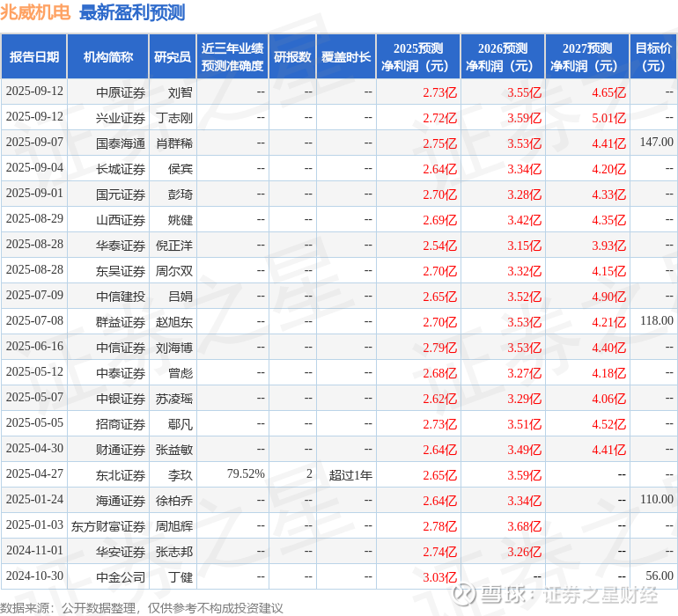Click the 研究员 column header
The image size is (678, 616).
[x=173, y=57]
